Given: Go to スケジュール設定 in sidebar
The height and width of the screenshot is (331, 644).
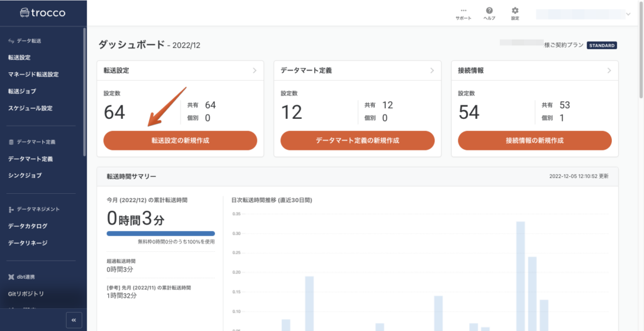Looking at the screenshot, I should [x=30, y=108].
